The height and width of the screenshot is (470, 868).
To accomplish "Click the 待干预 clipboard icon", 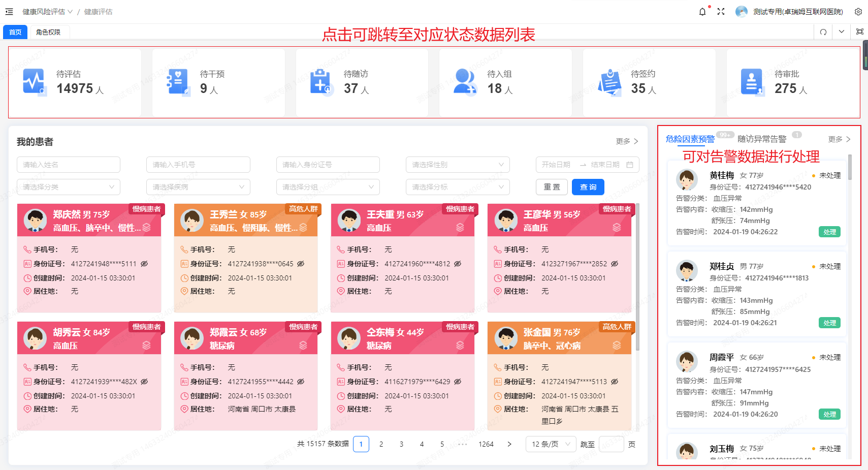I will pos(179,82).
